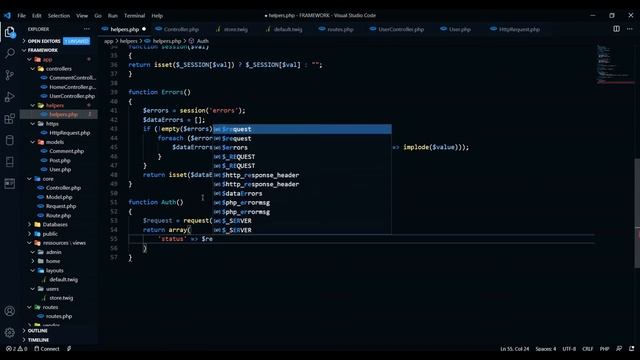Screen dimensions: 640x360
Task: Open the editor More Actions ellipsis
Action: click(630, 29)
